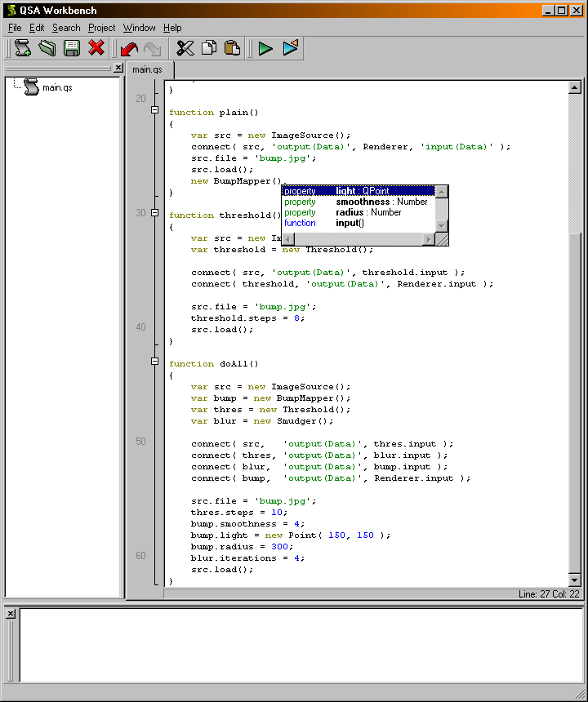Screen dimensions: 588x702
Task: Close the project tree panel
Action: point(118,68)
